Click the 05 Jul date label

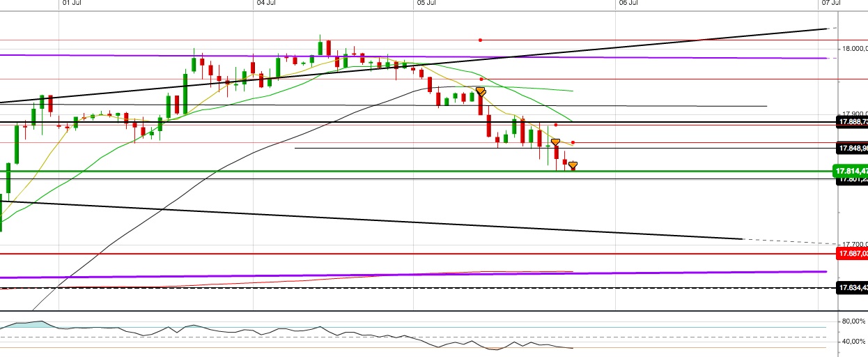click(426, 3)
